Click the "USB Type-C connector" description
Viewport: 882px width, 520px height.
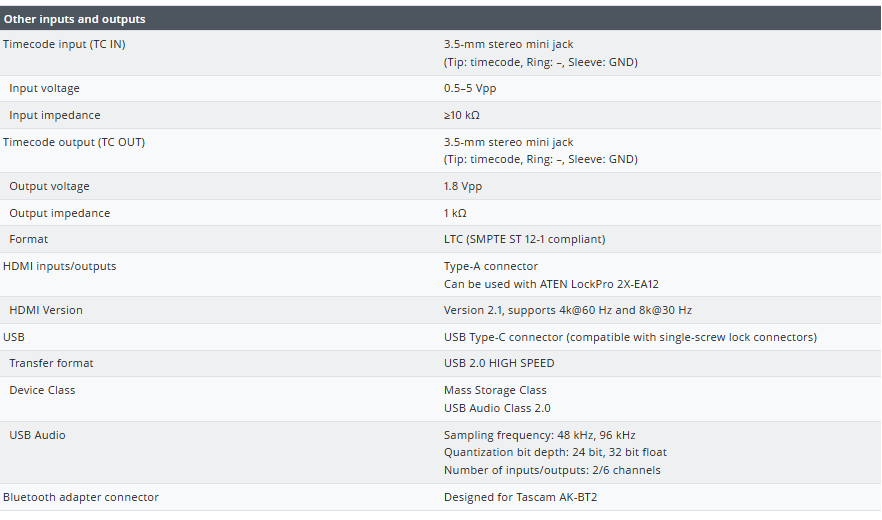[630, 337]
